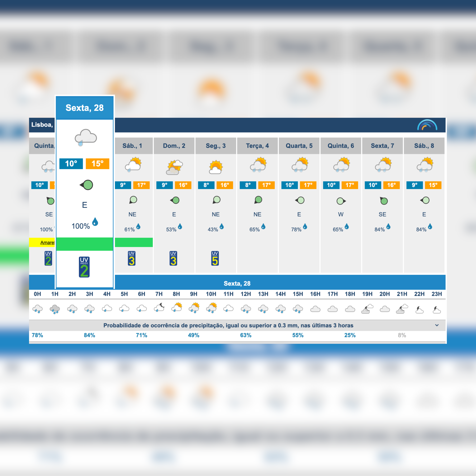Screen dimensions: 476x476
Task: Select the Terça, 4 day tab
Action: pos(257,146)
